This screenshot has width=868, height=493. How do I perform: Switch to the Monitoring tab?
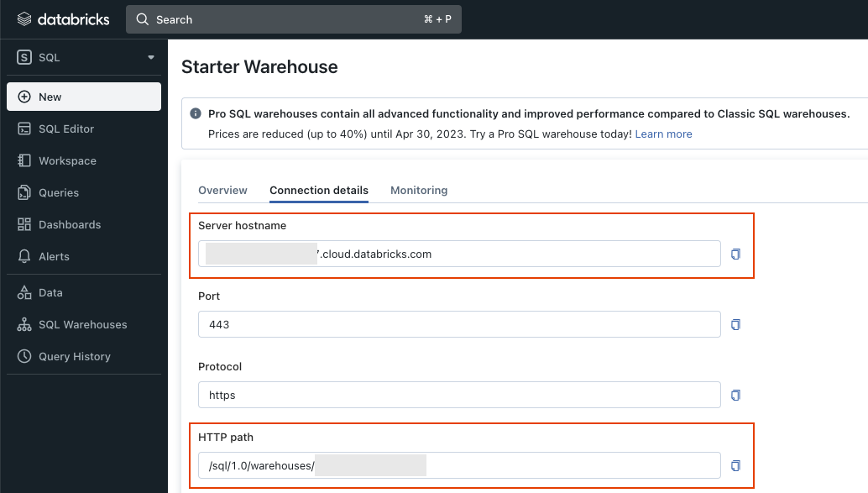(x=419, y=191)
